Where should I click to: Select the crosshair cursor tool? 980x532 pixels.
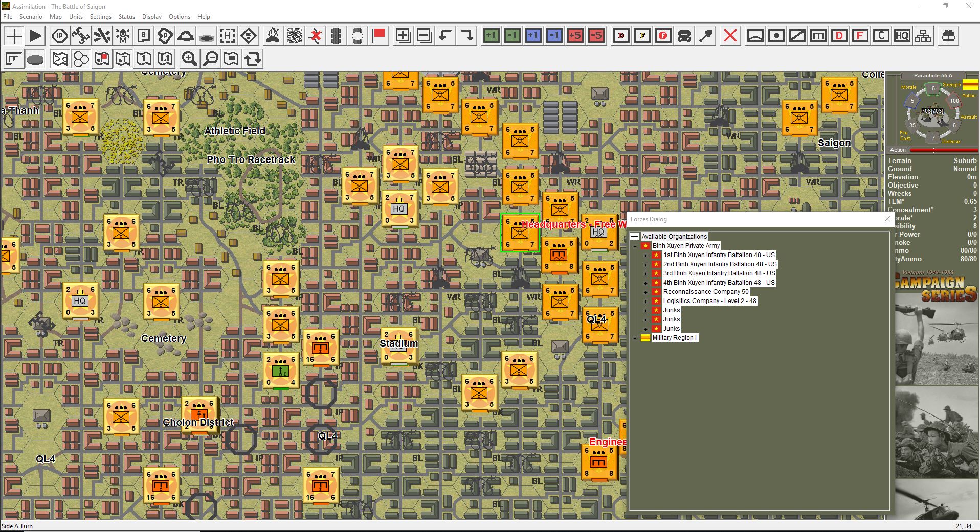(x=14, y=36)
